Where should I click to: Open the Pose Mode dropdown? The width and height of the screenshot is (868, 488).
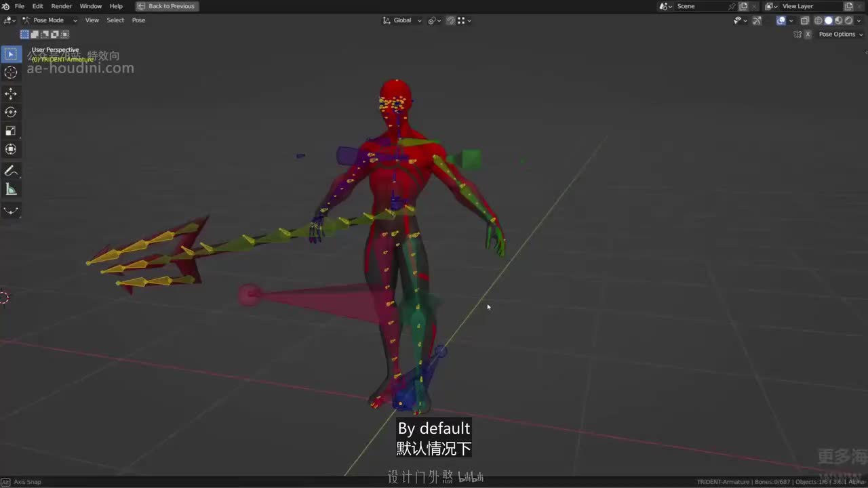point(50,20)
